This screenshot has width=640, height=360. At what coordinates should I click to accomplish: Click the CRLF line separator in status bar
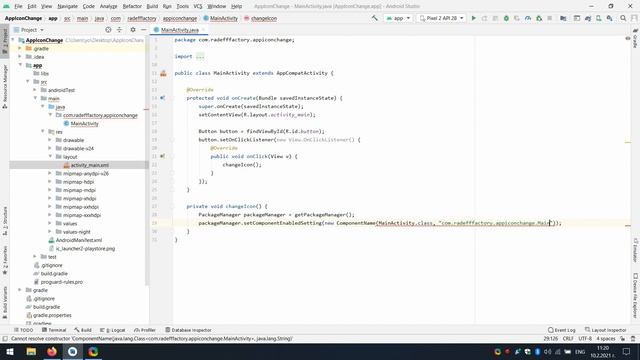point(568,339)
